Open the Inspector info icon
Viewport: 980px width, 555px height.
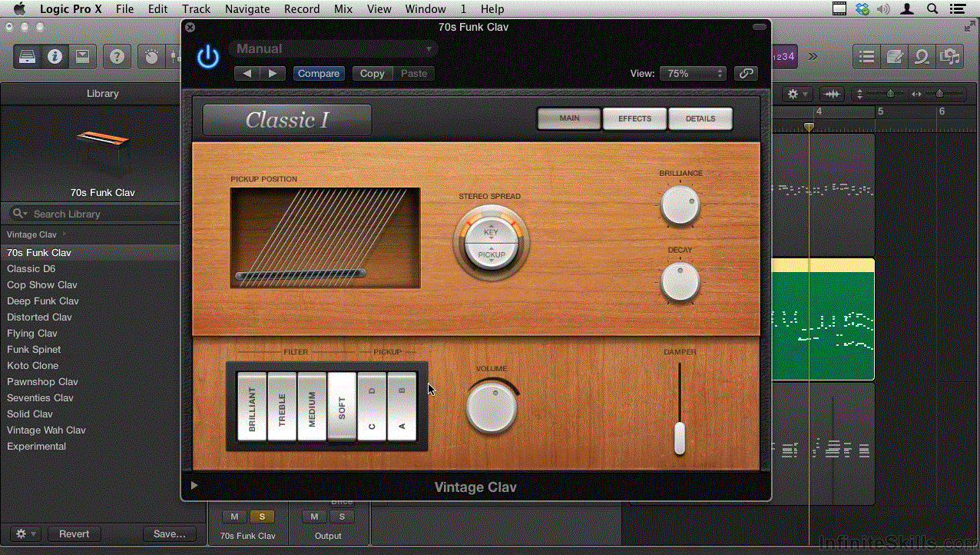(x=55, y=56)
